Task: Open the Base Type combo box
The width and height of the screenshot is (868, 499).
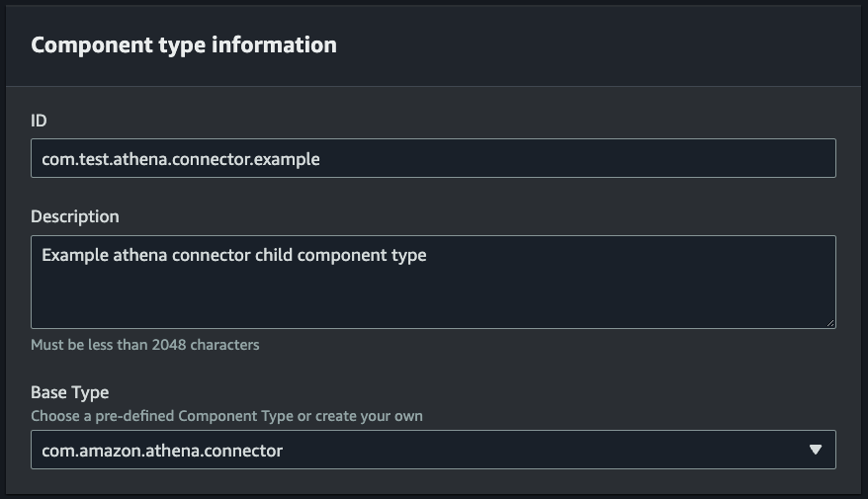Action: (433, 450)
